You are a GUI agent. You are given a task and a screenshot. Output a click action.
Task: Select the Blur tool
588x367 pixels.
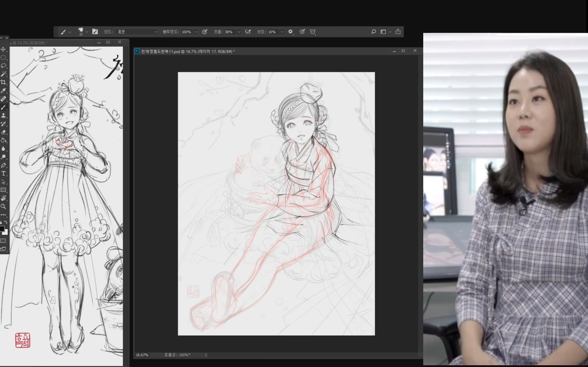(4, 149)
